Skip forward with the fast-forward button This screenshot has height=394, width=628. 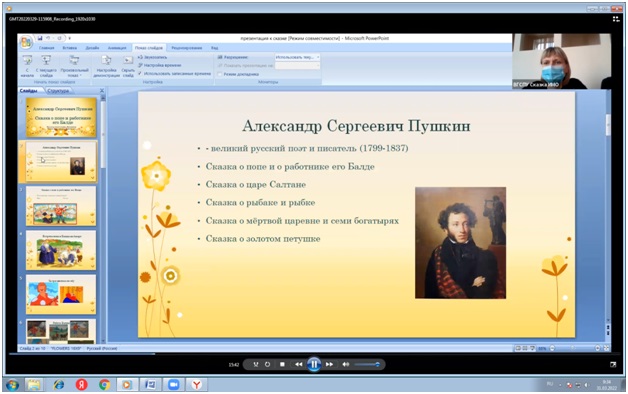click(329, 364)
